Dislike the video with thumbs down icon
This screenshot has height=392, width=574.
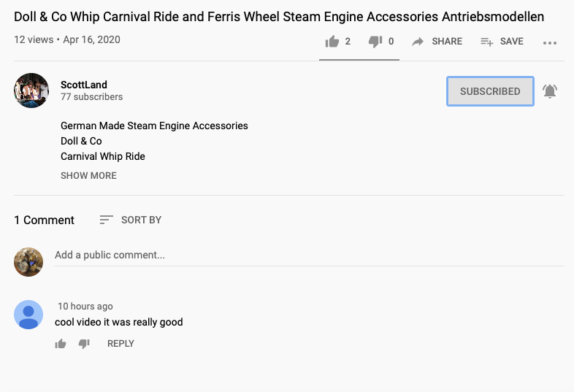coord(375,42)
